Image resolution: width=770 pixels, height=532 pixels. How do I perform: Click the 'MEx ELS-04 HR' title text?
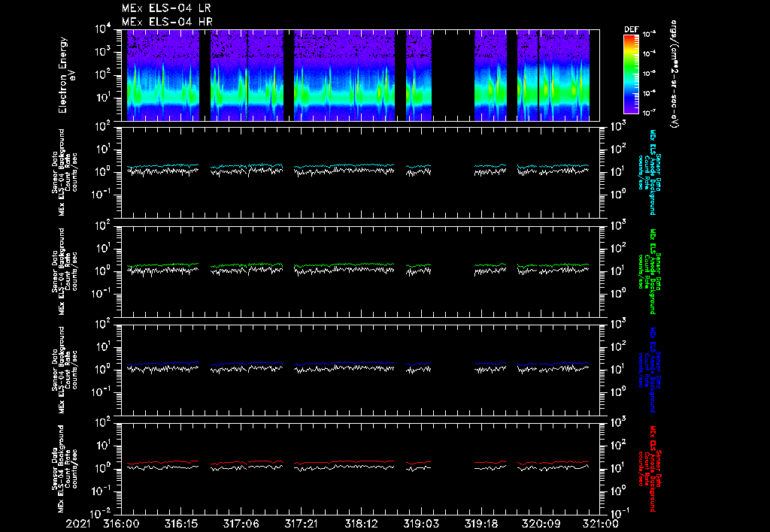coord(167,22)
